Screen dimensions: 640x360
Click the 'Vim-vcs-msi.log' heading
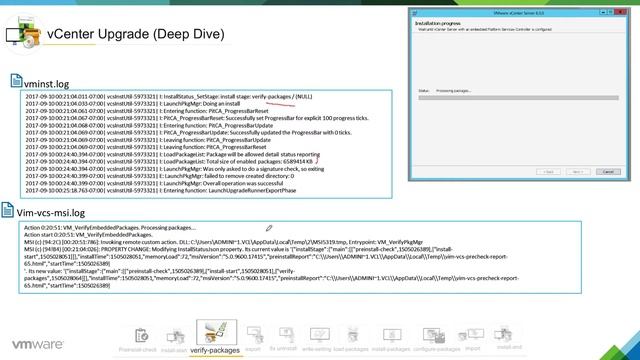pyautogui.click(x=51, y=213)
